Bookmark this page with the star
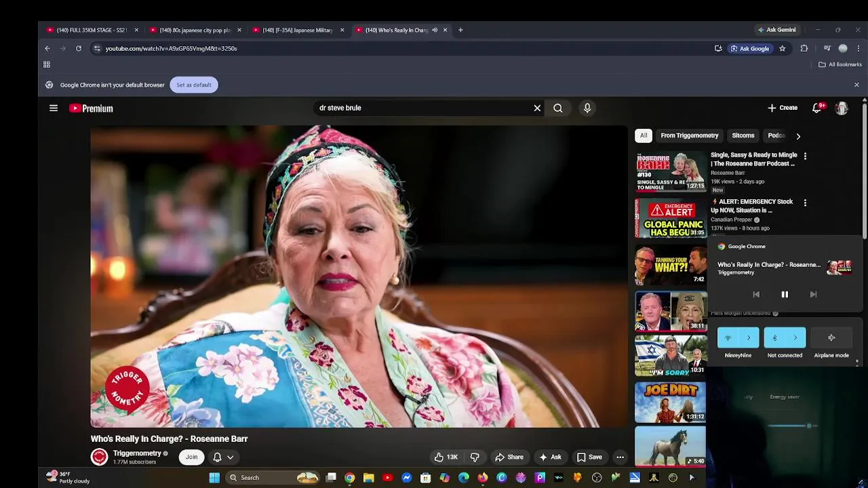 point(782,48)
